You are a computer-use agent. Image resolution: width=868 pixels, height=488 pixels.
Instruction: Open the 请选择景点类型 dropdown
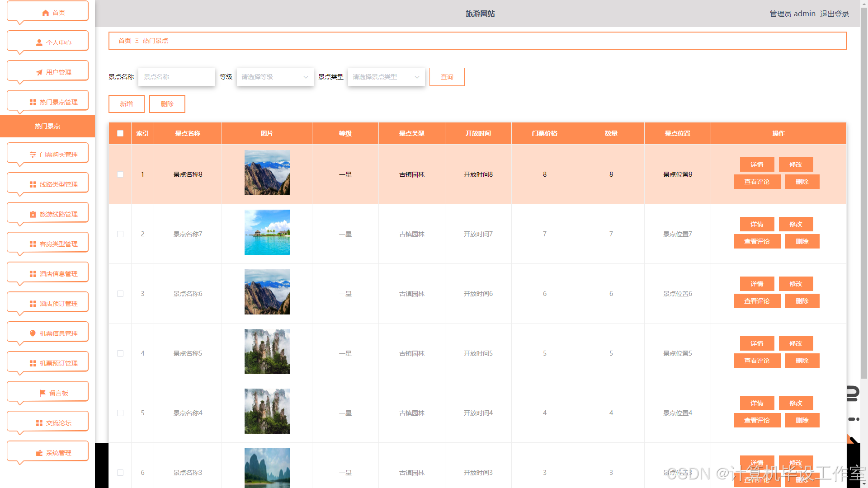pyautogui.click(x=386, y=77)
